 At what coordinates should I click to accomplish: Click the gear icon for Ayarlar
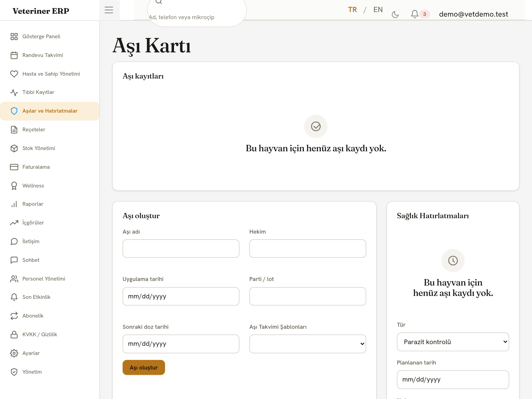pyautogui.click(x=14, y=353)
